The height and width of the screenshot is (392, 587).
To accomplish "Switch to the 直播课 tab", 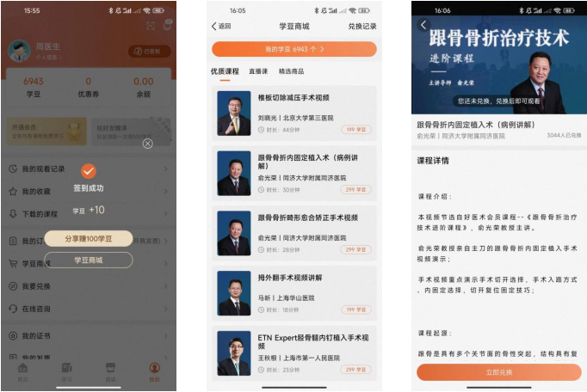I will click(258, 71).
